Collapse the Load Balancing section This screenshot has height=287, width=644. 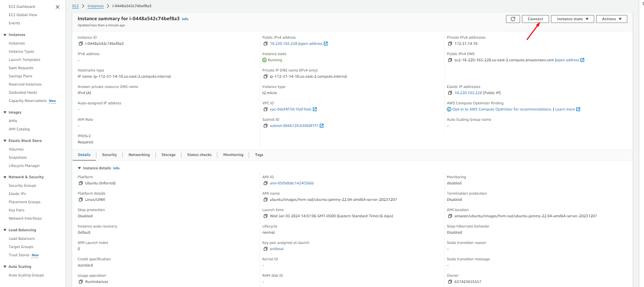click(x=5, y=230)
